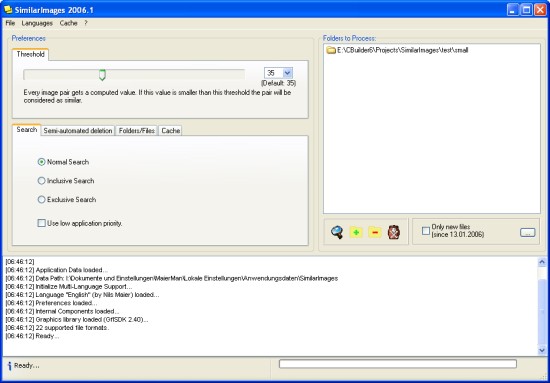
Task: Open the ? help menu
Action: point(86,23)
